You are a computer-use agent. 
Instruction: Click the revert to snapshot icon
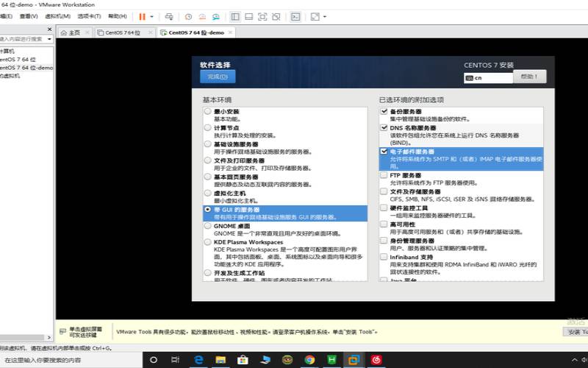point(202,16)
